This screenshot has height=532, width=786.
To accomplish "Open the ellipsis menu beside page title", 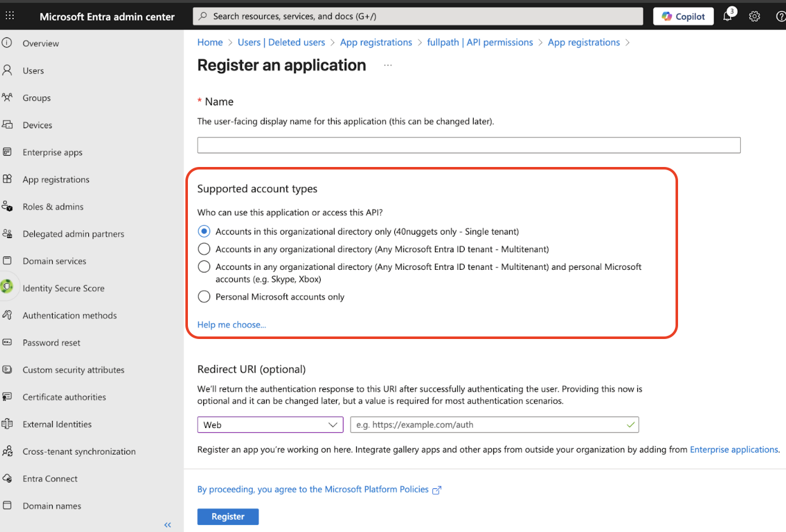I will click(x=388, y=65).
